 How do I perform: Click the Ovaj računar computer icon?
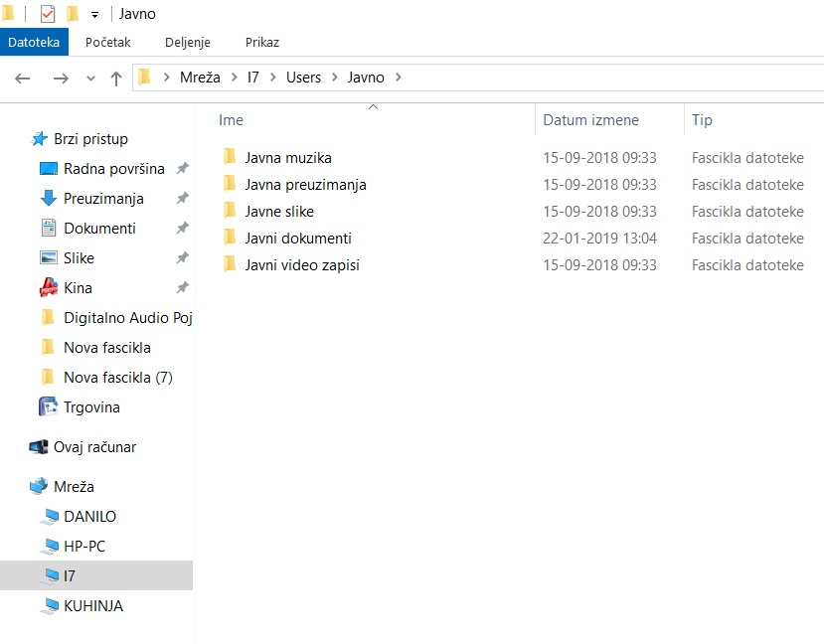coord(39,447)
